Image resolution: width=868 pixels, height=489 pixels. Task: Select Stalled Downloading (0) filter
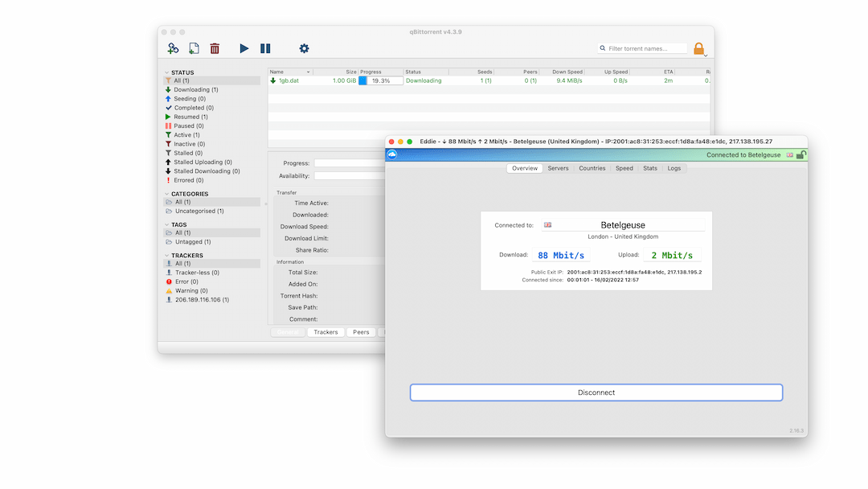[x=207, y=171]
